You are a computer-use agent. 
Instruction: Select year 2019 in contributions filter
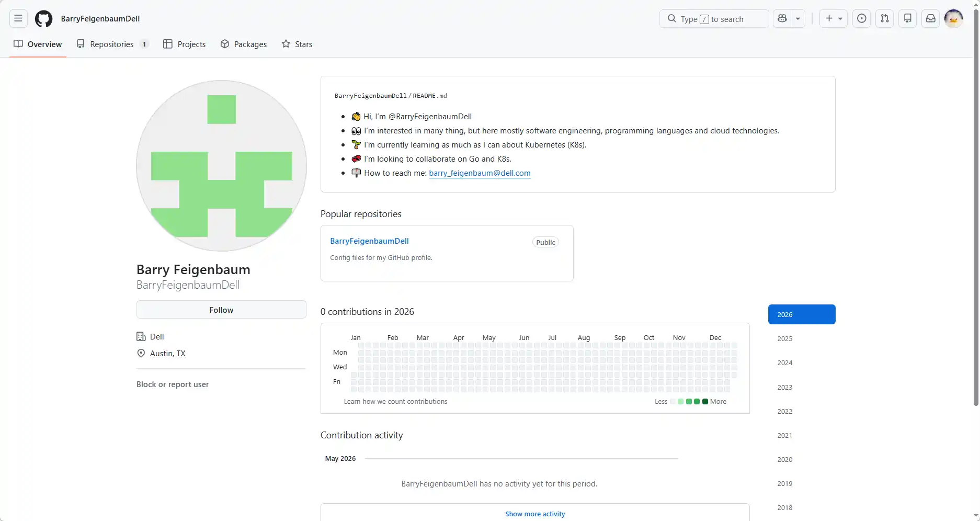click(x=802, y=483)
